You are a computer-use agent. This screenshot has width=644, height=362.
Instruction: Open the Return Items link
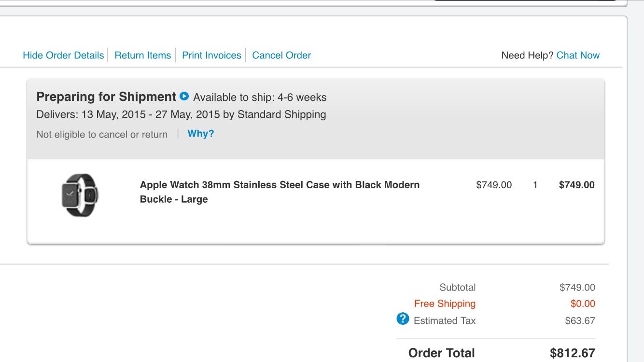point(143,56)
